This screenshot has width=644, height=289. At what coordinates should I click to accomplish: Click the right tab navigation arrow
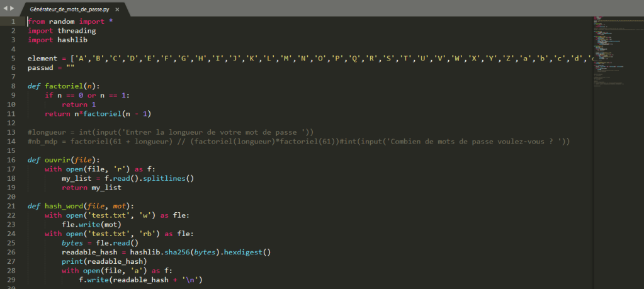(12, 8)
